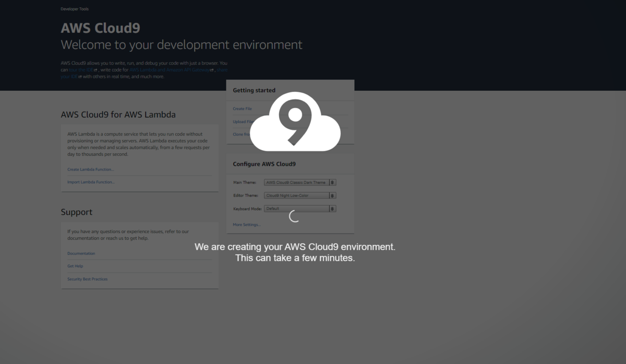Open Security Best Practices link
Viewport: 626px width, 364px height.
pyautogui.click(x=88, y=279)
